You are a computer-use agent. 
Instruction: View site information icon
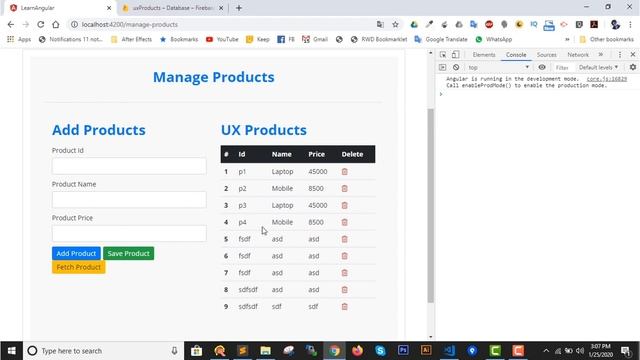pos(74,24)
